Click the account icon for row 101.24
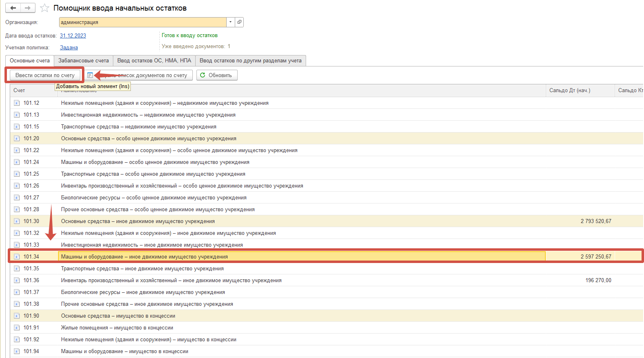The height and width of the screenshot is (358, 644). click(x=17, y=162)
